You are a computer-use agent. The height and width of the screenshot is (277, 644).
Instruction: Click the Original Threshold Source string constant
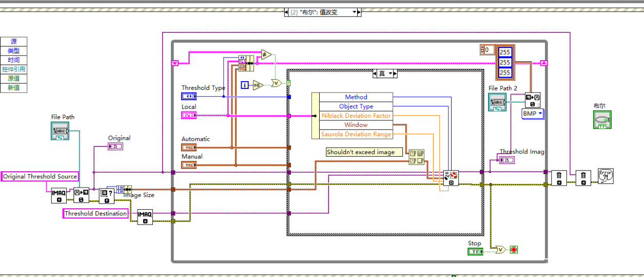pos(40,176)
